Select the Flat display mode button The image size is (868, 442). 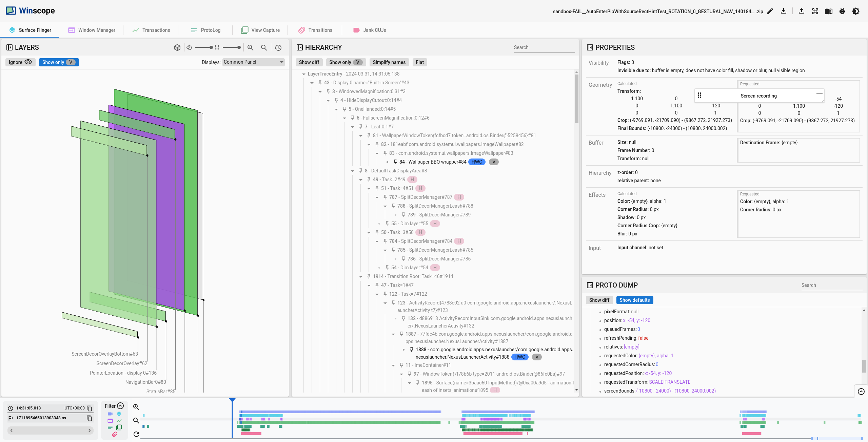pos(419,62)
